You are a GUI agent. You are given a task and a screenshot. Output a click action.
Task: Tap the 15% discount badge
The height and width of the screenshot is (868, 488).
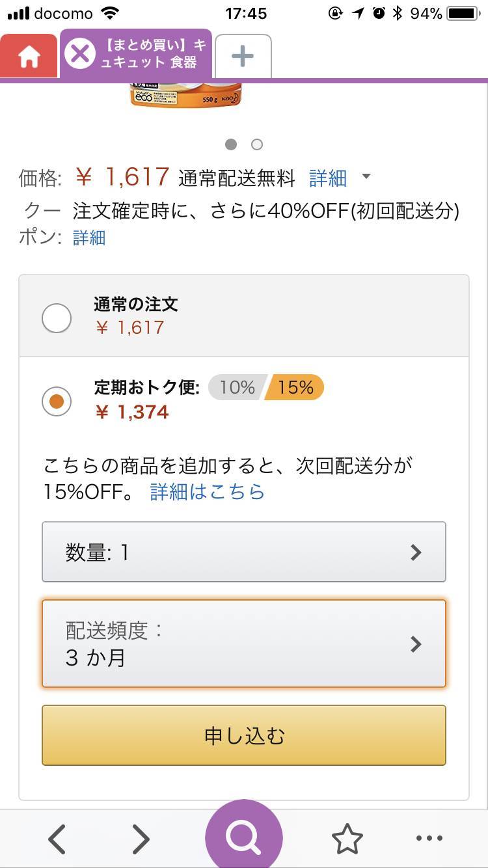click(x=295, y=388)
